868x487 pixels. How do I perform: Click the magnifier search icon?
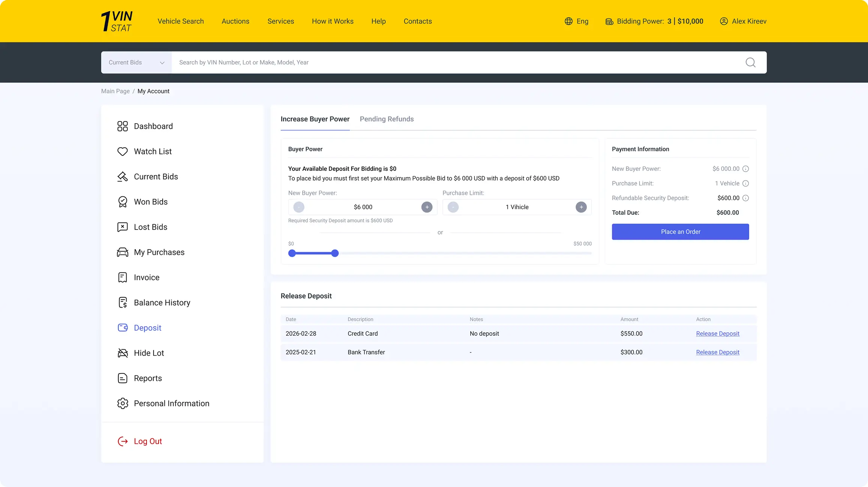coord(750,63)
